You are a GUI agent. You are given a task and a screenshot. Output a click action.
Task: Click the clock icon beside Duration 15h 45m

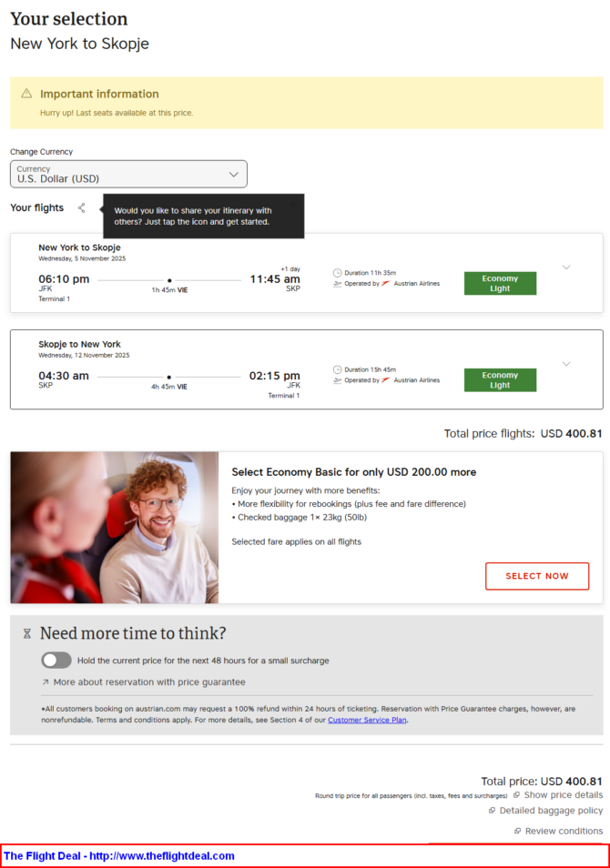point(337,369)
